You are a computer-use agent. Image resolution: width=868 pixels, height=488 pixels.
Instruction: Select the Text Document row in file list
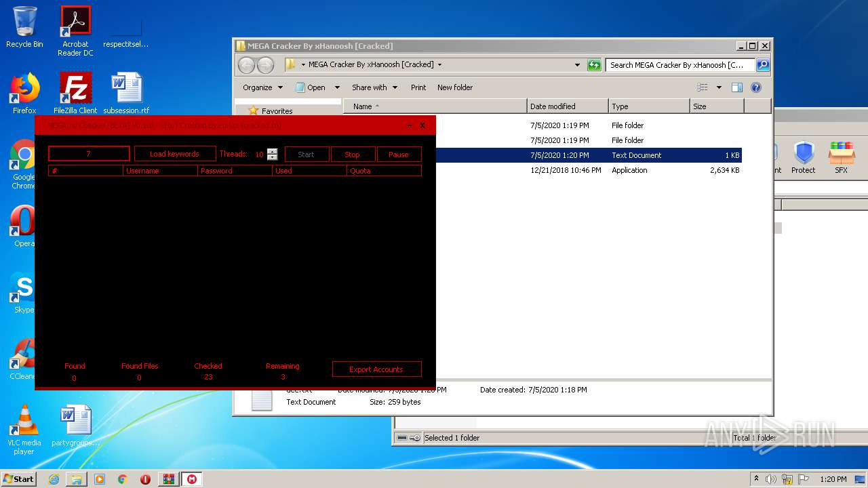[588, 155]
